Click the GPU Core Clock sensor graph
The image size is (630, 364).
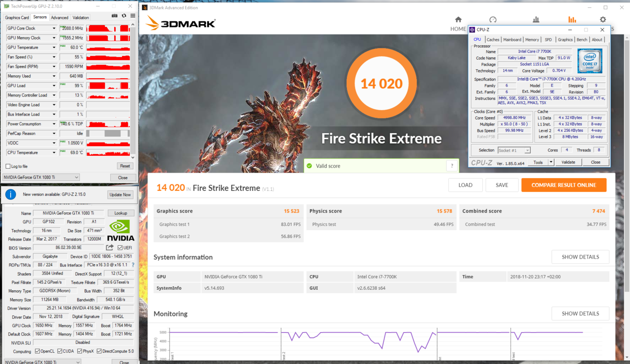(108, 29)
